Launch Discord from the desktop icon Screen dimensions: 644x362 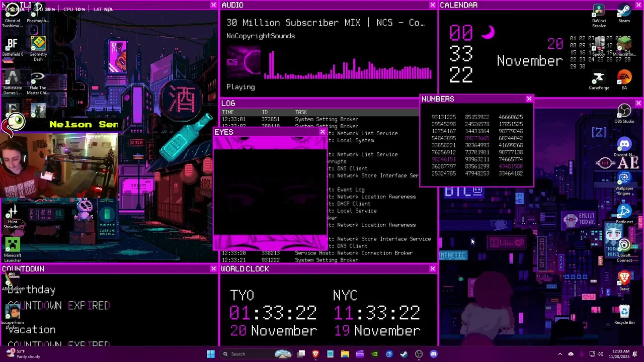pos(624,147)
